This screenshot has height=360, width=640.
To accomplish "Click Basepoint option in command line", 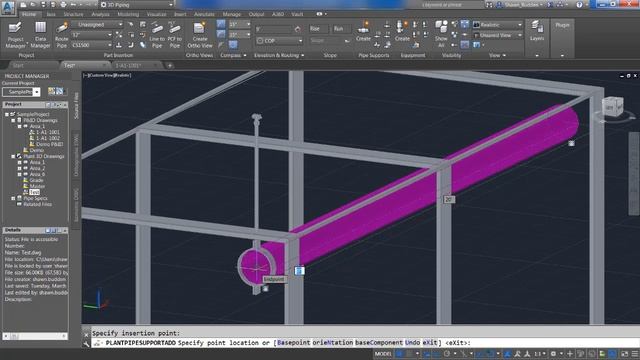I will pyautogui.click(x=293, y=343).
